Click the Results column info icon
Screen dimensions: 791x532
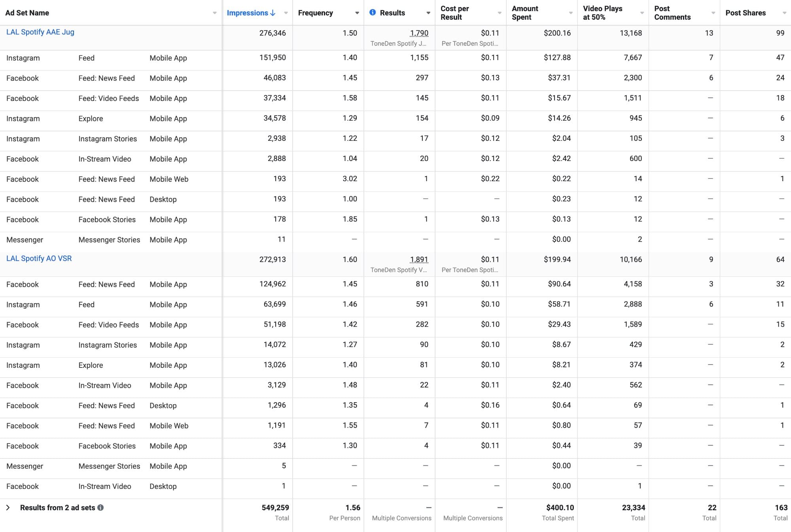tap(372, 13)
